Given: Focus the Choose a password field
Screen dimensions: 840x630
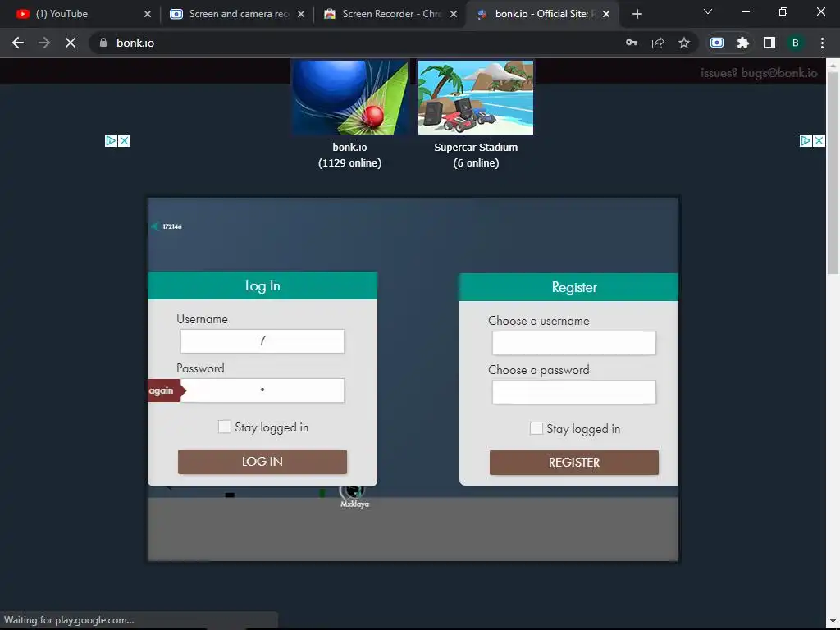Looking at the screenshot, I should (x=573, y=392).
